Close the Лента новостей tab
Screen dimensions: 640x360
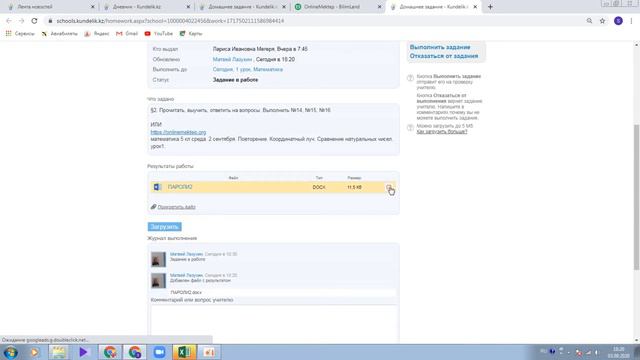point(93,7)
